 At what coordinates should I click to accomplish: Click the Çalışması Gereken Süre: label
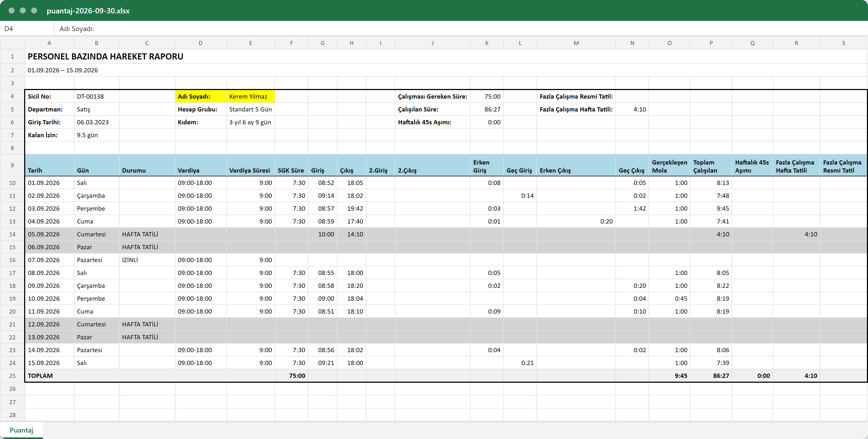click(x=432, y=96)
